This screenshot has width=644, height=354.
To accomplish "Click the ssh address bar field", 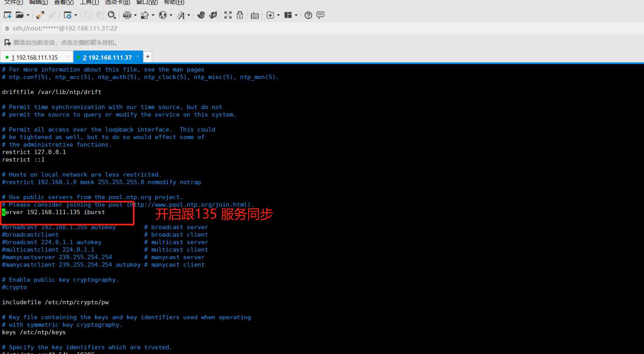I will pyautogui.click(x=322, y=28).
